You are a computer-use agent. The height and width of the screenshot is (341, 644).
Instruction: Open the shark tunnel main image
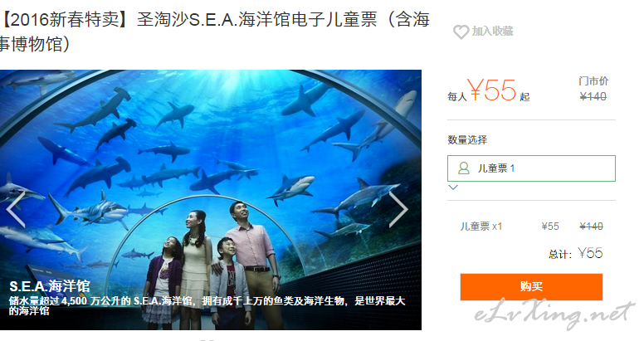pyautogui.click(x=211, y=200)
